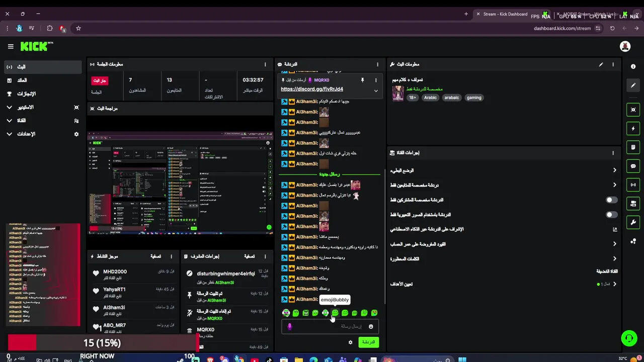The image size is (644, 362).
Task: Open the stream info panel options menu
Action: tap(613, 64)
